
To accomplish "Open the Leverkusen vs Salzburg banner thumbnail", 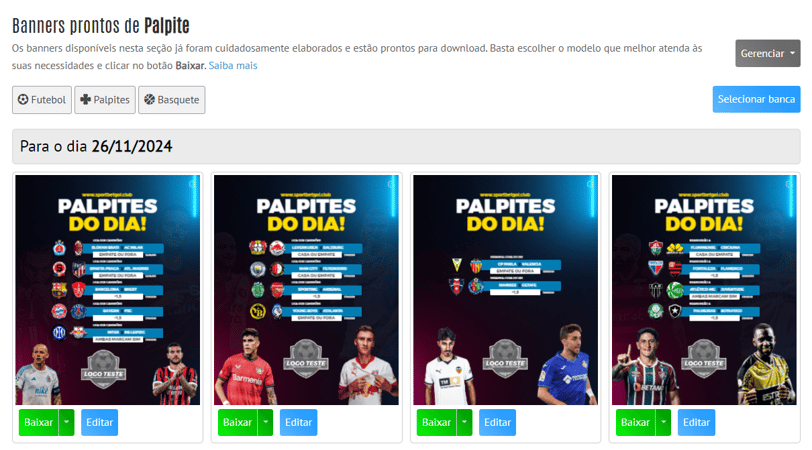I will point(307,290).
